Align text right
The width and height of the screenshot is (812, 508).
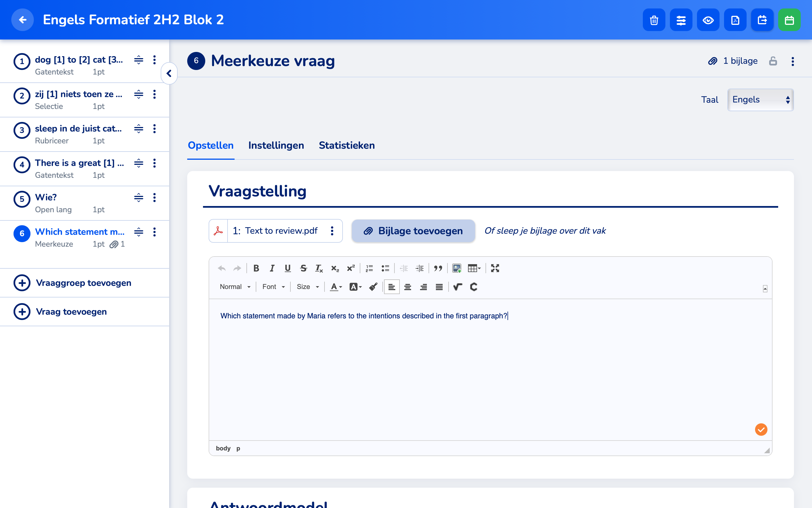point(423,286)
